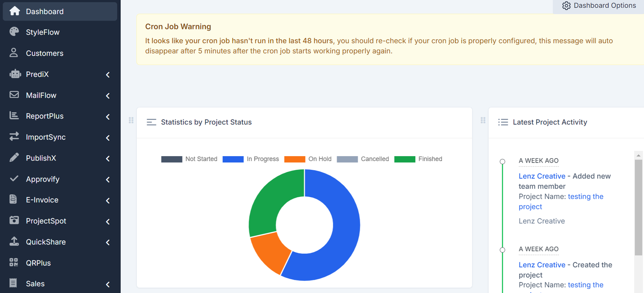Click the QuickShare upload icon

[14, 241]
